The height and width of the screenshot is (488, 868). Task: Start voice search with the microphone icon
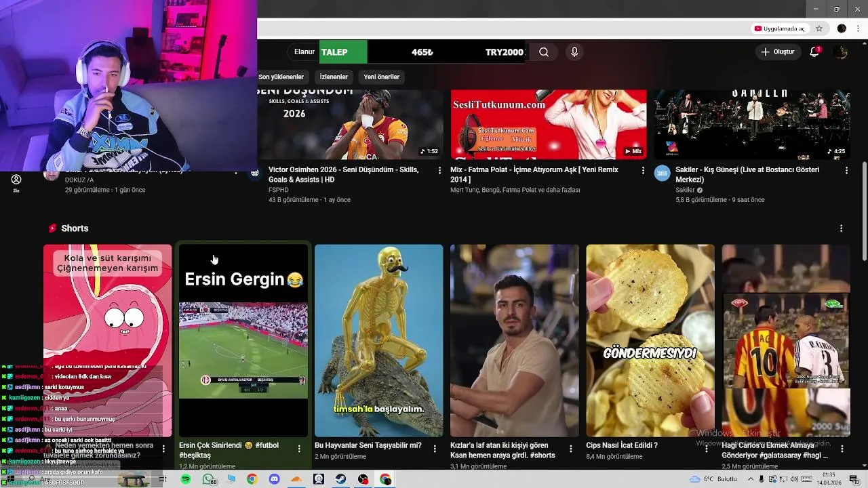(x=574, y=52)
